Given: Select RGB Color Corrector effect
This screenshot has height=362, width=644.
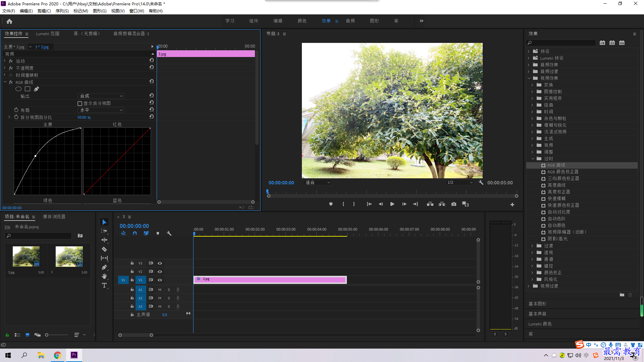Looking at the screenshot, I should click(x=563, y=172).
